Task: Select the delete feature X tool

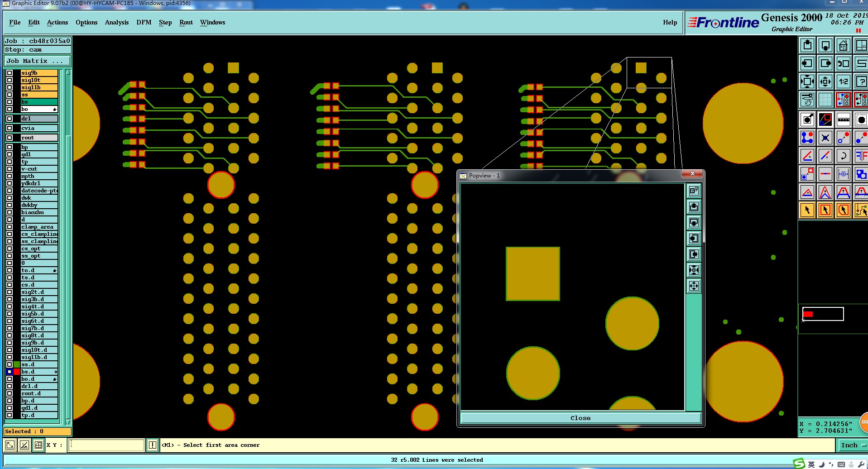Action: coord(825,138)
